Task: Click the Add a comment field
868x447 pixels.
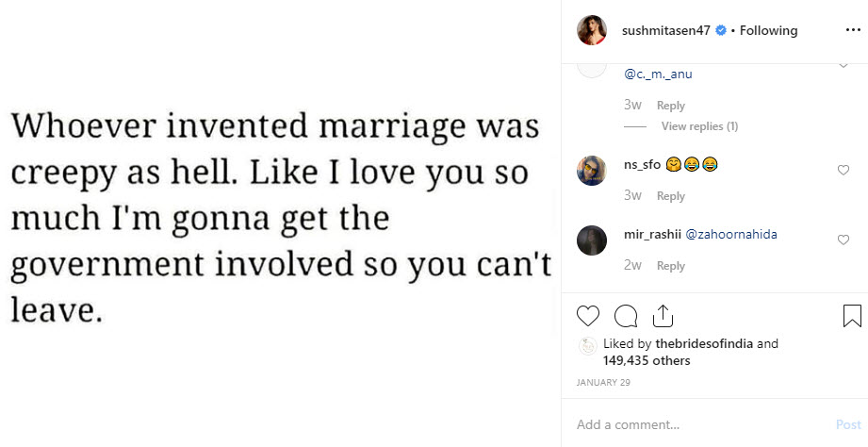Action: pyautogui.click(x=697, y=424)
